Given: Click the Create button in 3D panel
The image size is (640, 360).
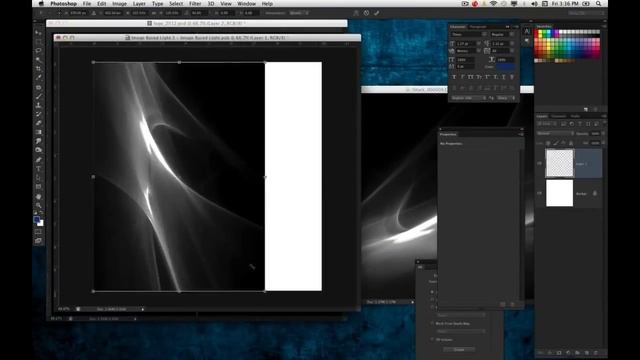Looking at the screenshot, I should click(x=459, y=349).
